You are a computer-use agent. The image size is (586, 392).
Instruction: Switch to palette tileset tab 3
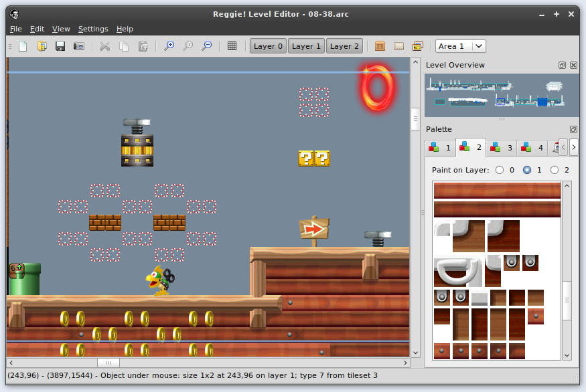tap(502, 147)
